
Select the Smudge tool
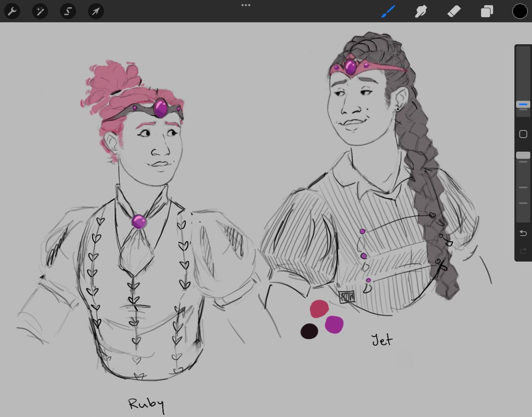pos(420,11)
